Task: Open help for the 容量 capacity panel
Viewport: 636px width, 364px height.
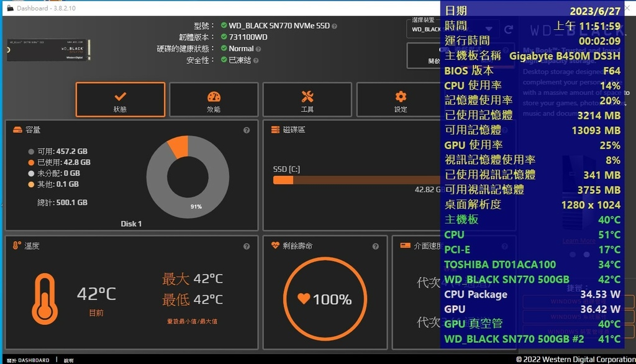Action: [x=247, y=130]
